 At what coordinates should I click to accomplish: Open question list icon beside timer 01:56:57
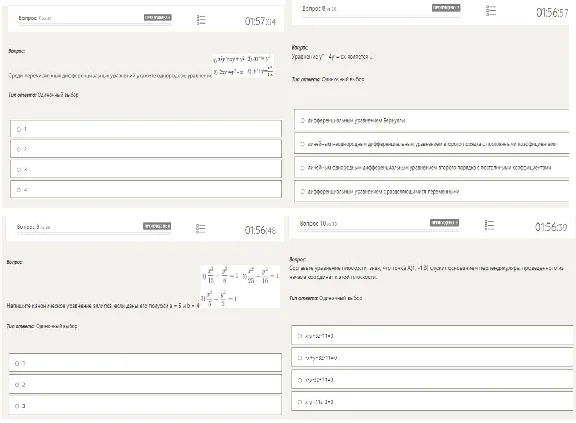(491, 11)
